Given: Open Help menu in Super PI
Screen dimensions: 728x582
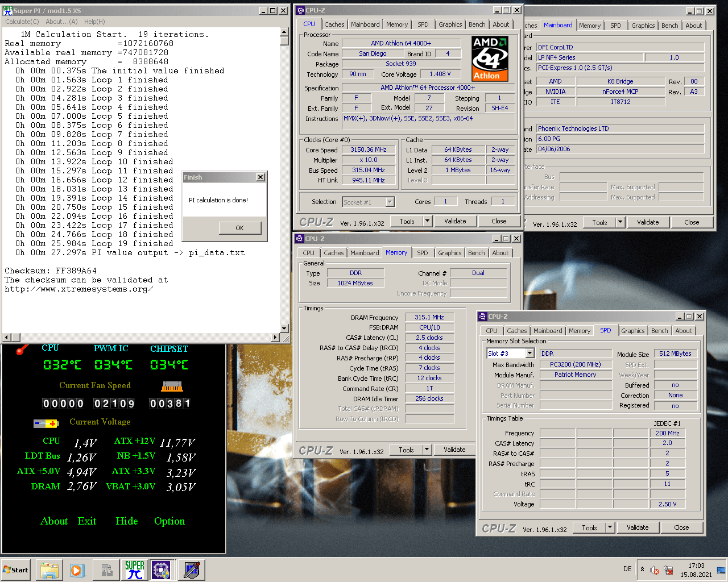Looking at the screenshot, I should point(94,22).
